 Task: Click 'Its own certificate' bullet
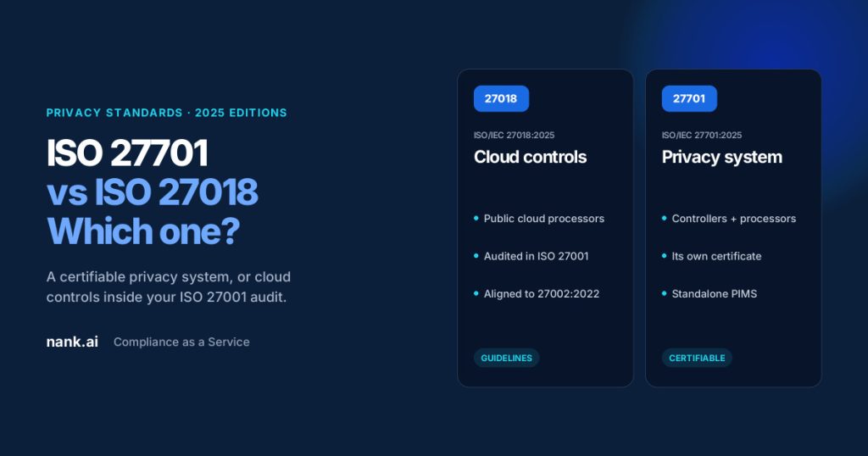(x=712, y=256)
